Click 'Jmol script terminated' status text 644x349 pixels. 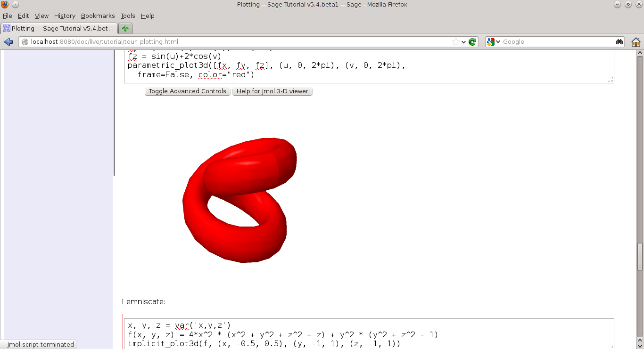click(x=41, y=344)
